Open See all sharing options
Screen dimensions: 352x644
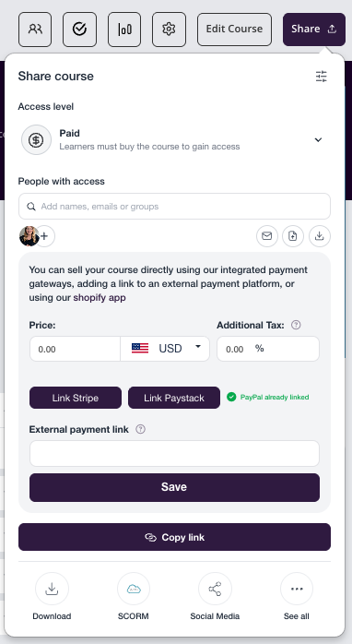(297, 589)
